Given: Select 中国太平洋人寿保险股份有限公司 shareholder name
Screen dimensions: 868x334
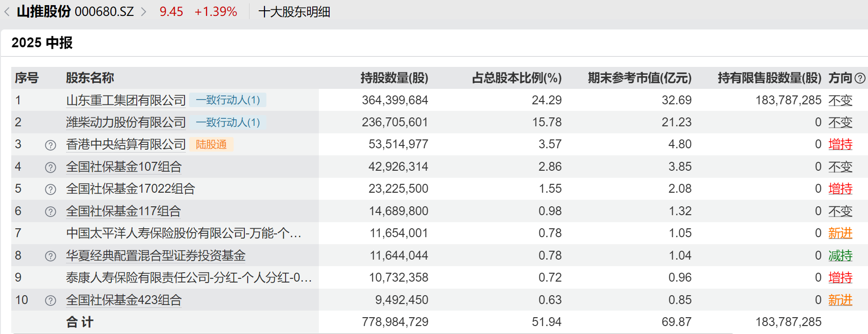Looking at the screenshot, I should (184, 233).
